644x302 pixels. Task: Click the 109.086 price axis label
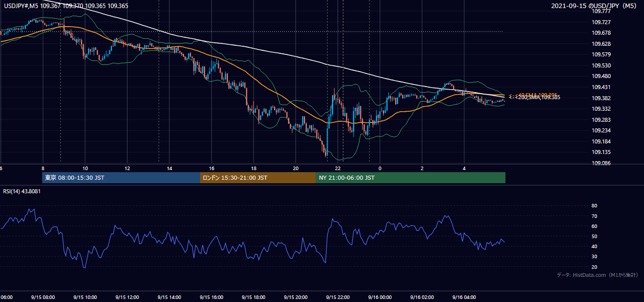601,163
